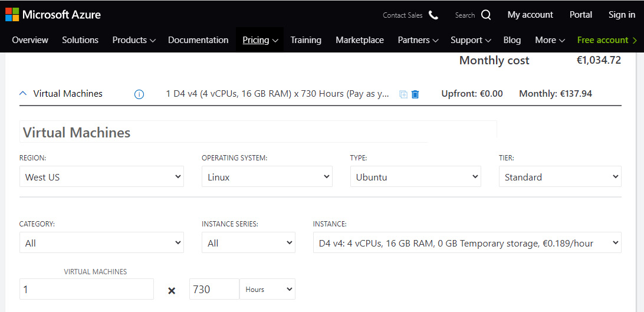Click the Virtual Machines name heading field

click(x=258, y=132)
